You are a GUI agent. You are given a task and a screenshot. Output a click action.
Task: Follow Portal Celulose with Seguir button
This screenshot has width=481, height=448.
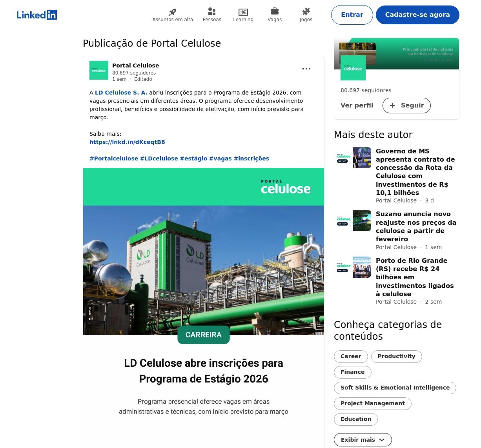click(x=406, y=106)
